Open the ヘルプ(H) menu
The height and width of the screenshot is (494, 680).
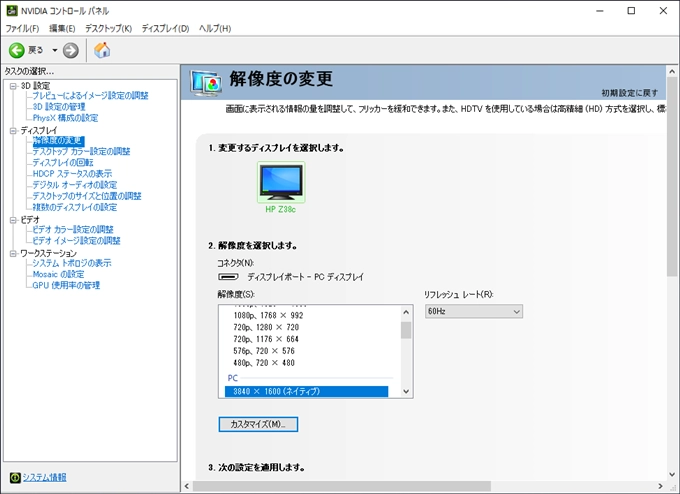point(215,28)
